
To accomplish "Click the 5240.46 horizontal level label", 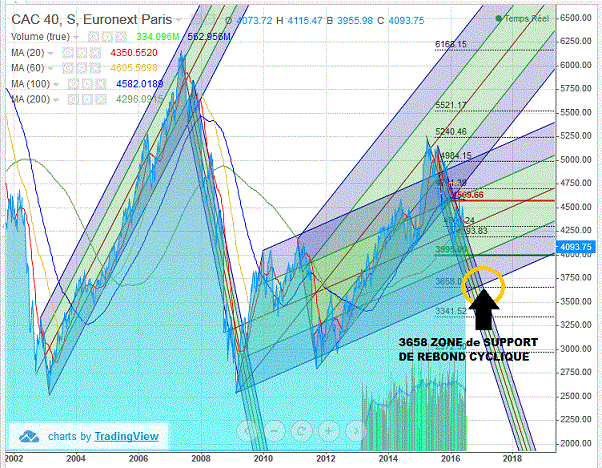I will 451,132.
